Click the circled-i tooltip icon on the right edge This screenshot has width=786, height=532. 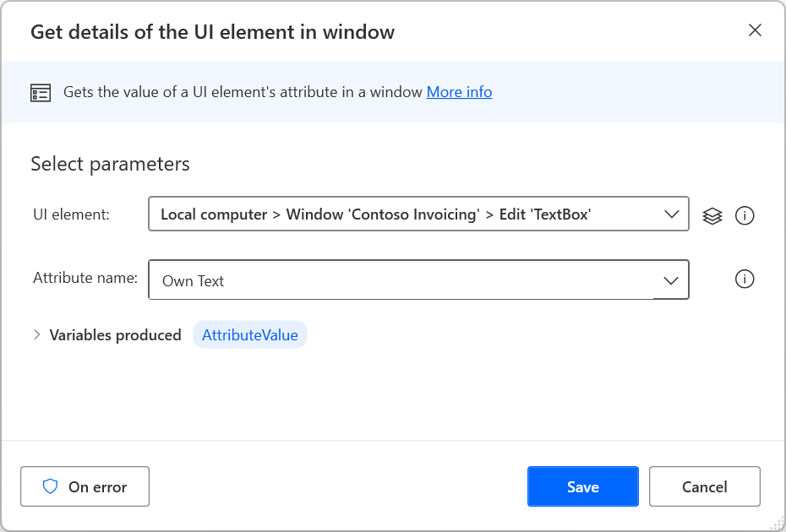point(745,215)
